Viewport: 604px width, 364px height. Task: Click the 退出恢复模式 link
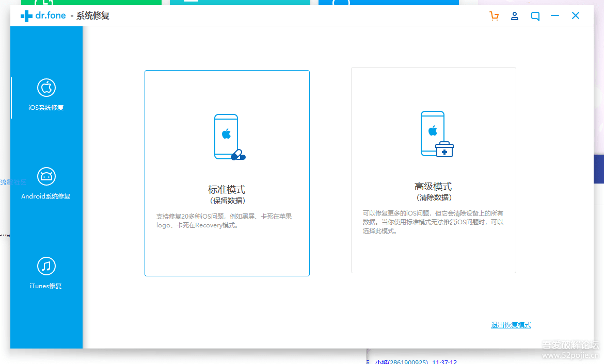click(511, 325)
